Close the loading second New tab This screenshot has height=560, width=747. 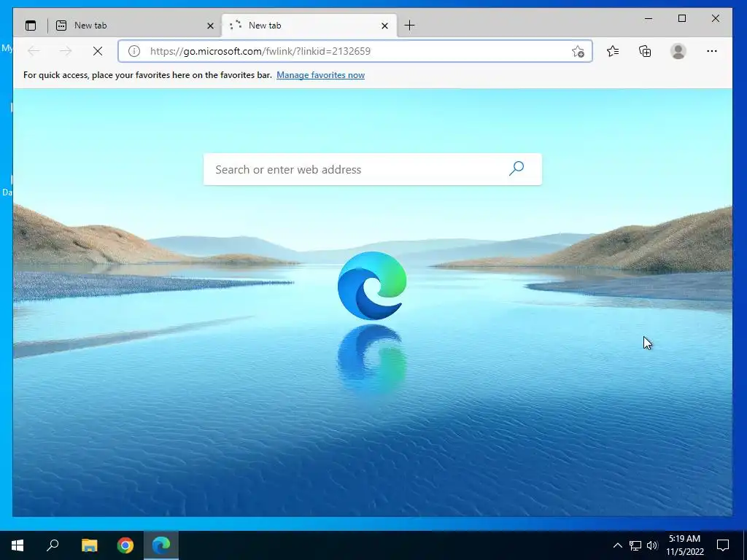384,26
